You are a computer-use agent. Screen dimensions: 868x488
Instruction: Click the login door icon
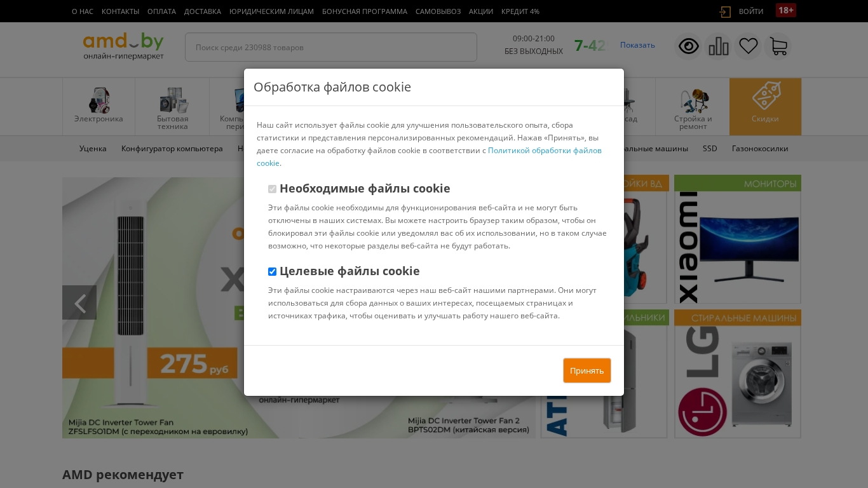click(725, 11)
